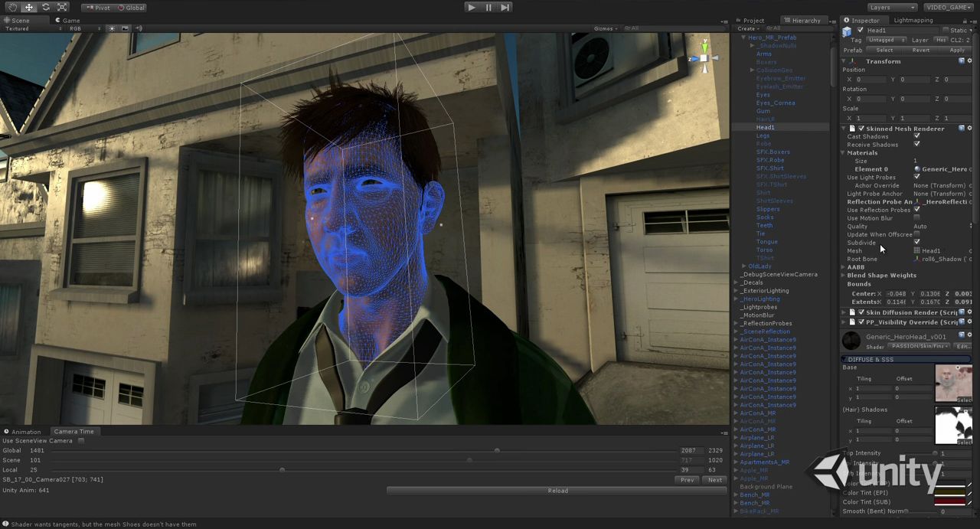This screenshot has height=529, width=980.
Task: Uncheck Cast Shadows checkbox
Action: click(916, 136)
